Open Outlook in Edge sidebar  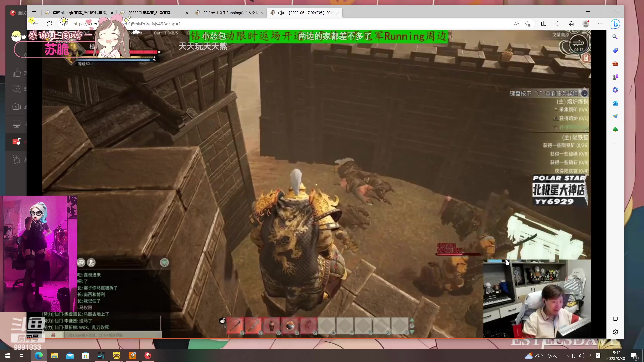click(x=615, y=103)
